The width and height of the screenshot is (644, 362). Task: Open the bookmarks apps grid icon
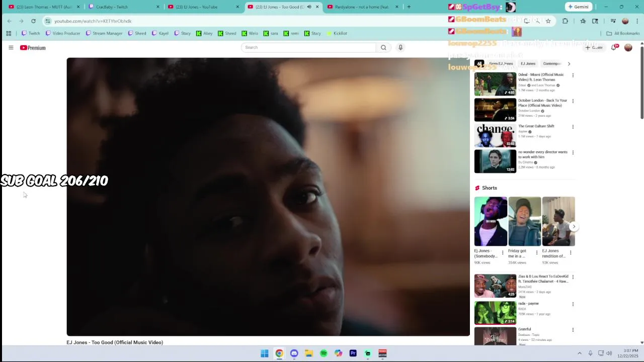point(9,33)
